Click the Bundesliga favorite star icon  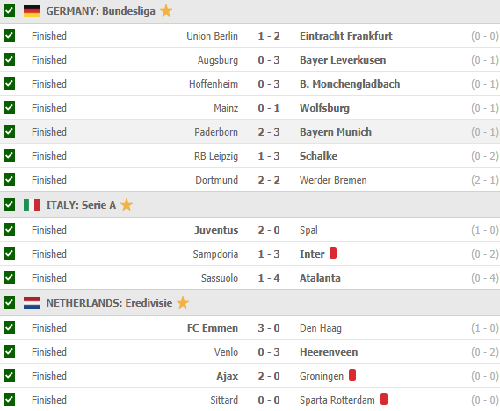point(166,11)
